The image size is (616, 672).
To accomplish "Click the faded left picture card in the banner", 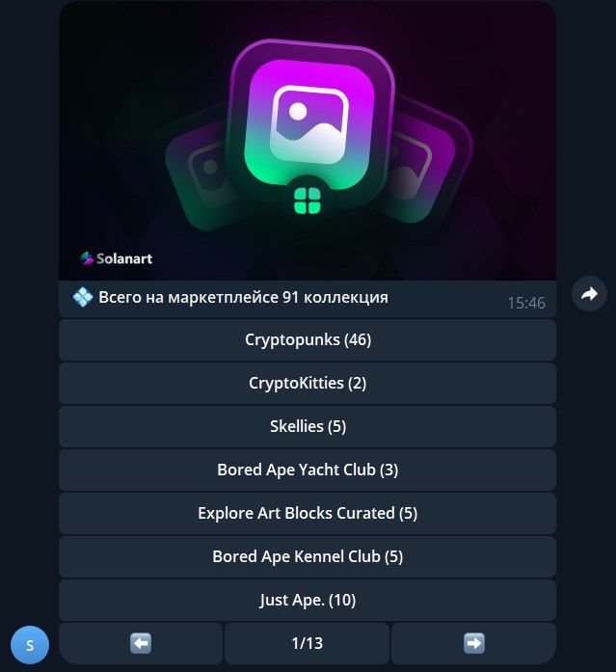I will tap(200, 175).
